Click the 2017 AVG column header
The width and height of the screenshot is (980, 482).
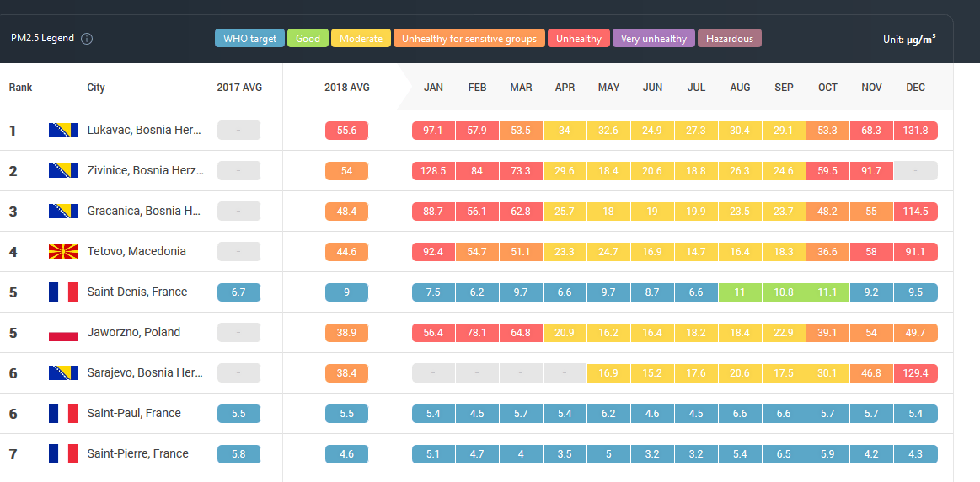(238, 88)
